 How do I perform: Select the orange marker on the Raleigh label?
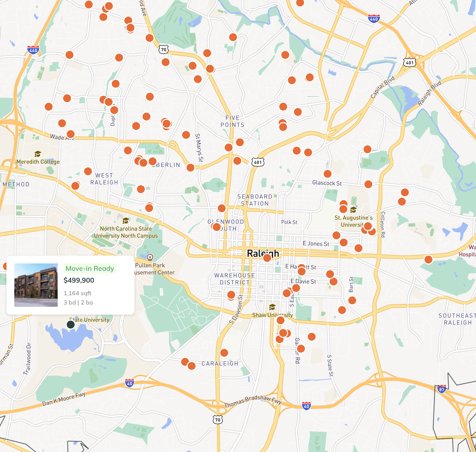(267, 258)
